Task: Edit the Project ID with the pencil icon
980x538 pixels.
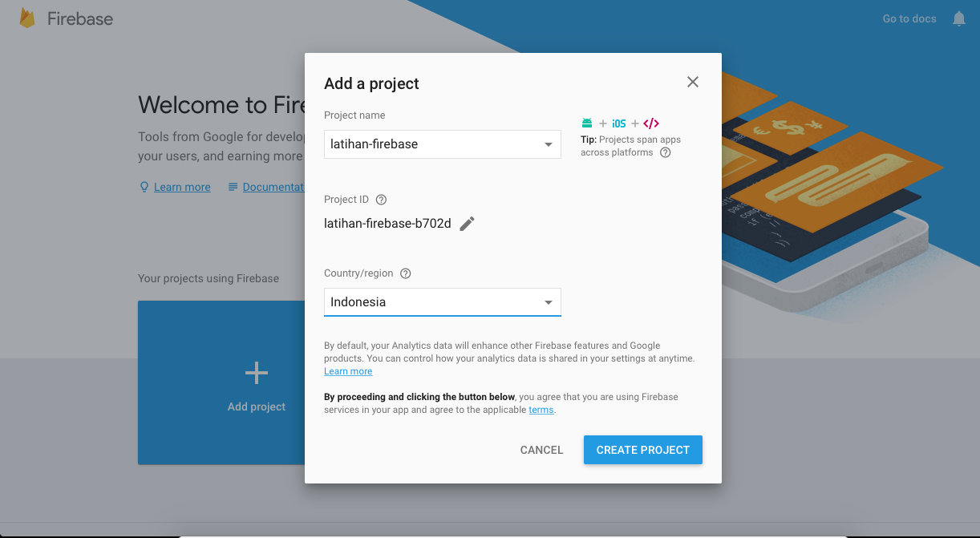Action: tap(467, 224)
